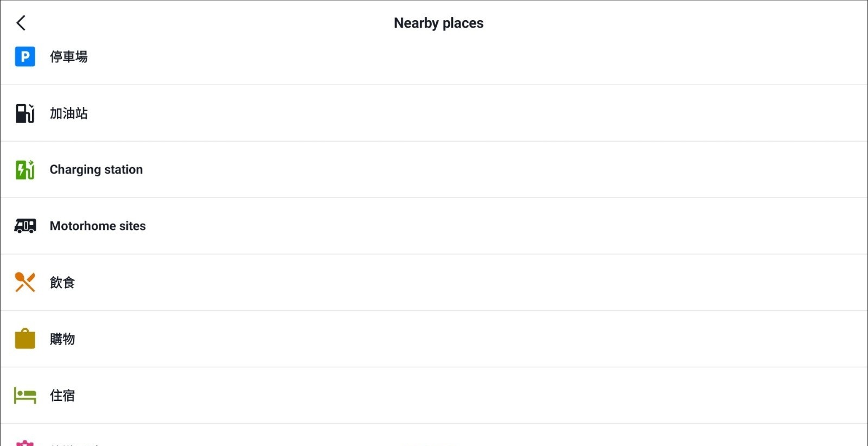This screenshot has width=868, height=446.
Task: Click the Nearby places page title
Action: (x=438, y=23)
